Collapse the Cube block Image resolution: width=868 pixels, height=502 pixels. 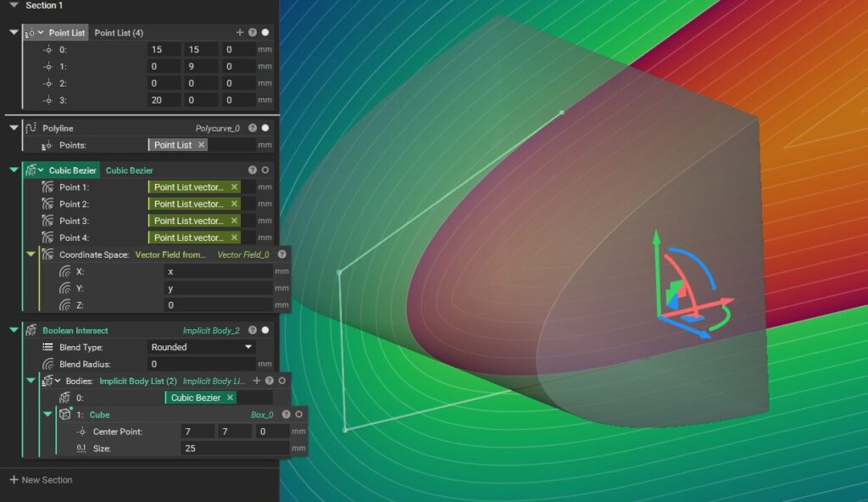(47, 415)
